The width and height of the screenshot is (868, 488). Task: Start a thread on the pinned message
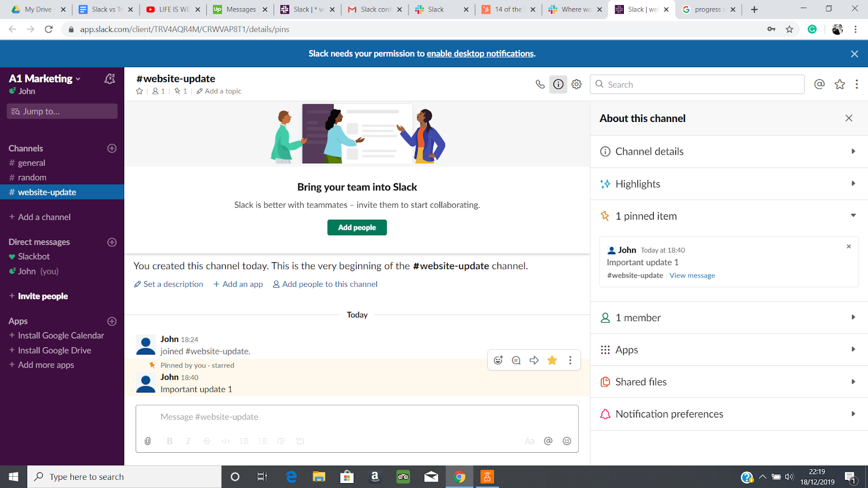click(516, 360)
